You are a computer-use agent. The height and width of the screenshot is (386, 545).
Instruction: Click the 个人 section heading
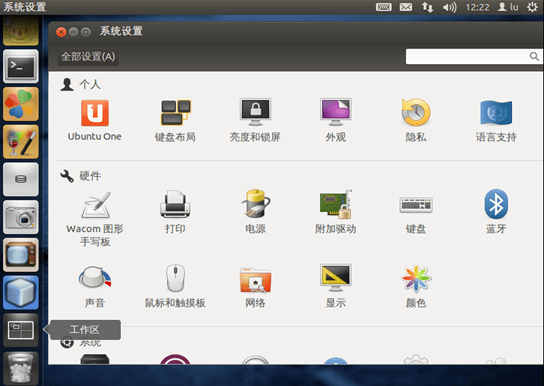pos(81,84)
